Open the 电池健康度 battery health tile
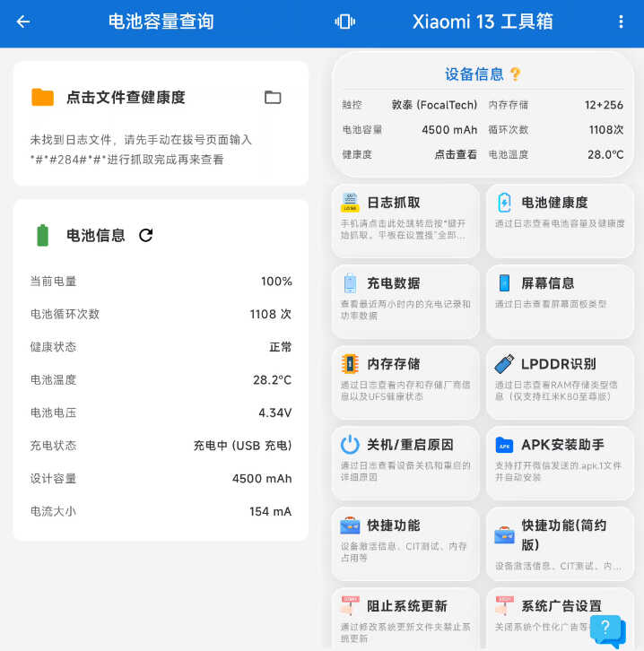644x651 pixels. tap(560, 221)
